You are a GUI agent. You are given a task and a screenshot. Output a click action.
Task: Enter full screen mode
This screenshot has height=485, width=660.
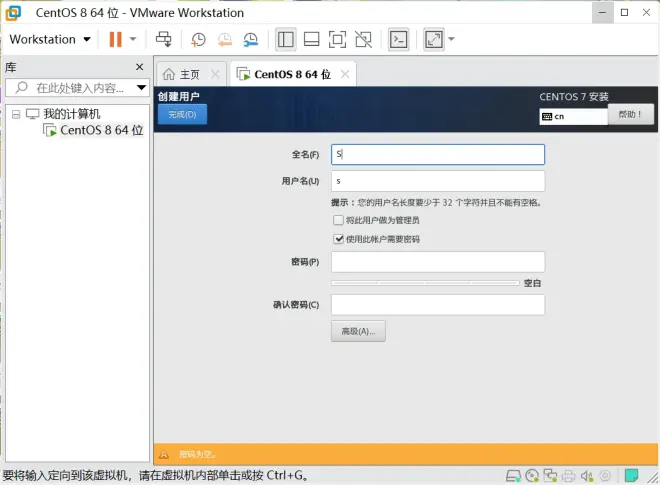337,39
